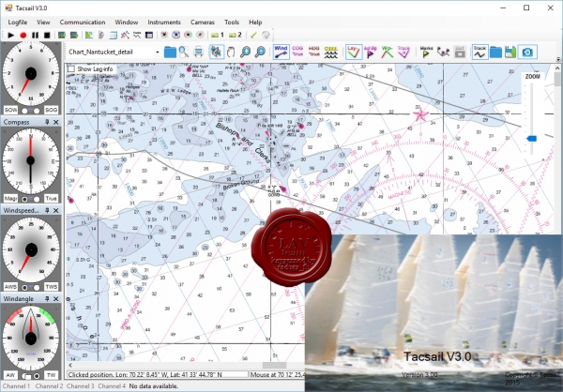This screenshot has height=392, width=563.
Task: Click the Marks flag icon
Action: coord(426,53)
